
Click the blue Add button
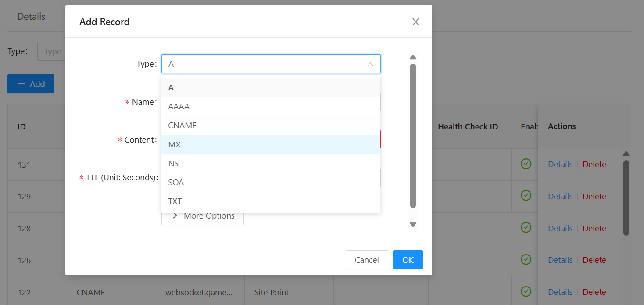coord(31,84)
